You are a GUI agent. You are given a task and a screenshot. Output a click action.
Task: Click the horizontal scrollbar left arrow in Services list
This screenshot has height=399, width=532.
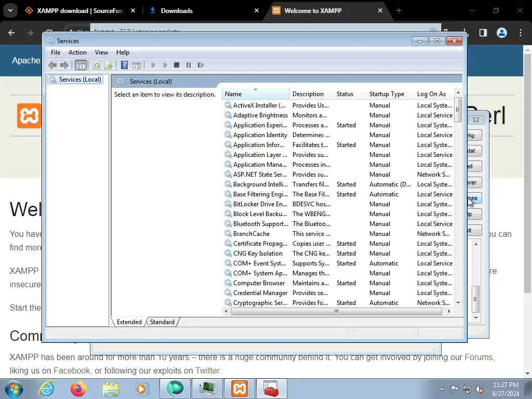point(226,311)
